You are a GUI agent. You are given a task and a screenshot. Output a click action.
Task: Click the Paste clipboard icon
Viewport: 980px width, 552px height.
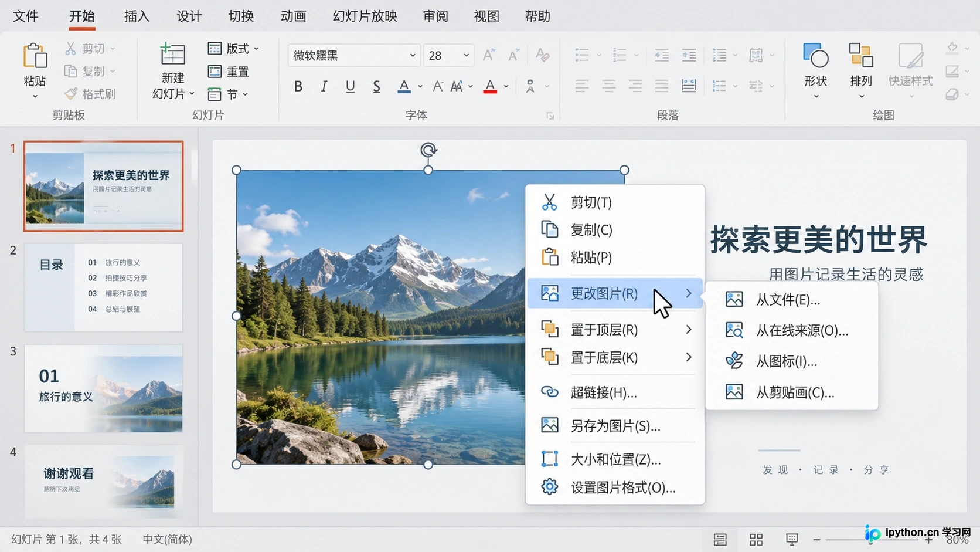tap(35, 56)
